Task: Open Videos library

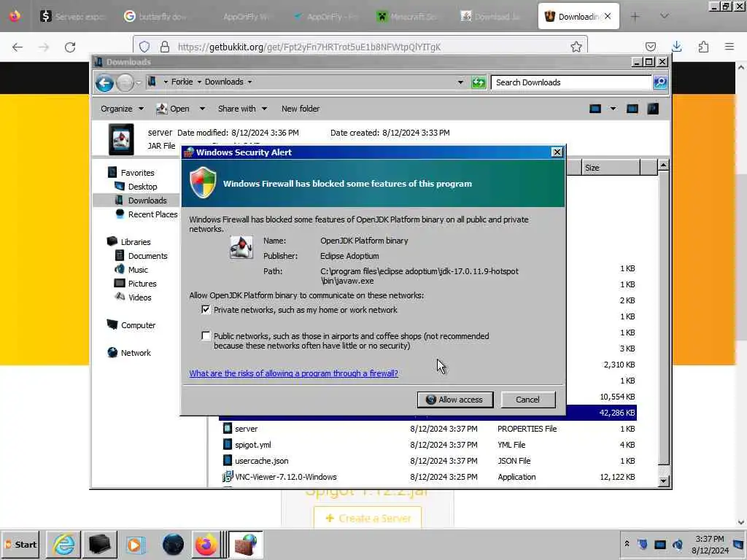Action: (139, 297)
